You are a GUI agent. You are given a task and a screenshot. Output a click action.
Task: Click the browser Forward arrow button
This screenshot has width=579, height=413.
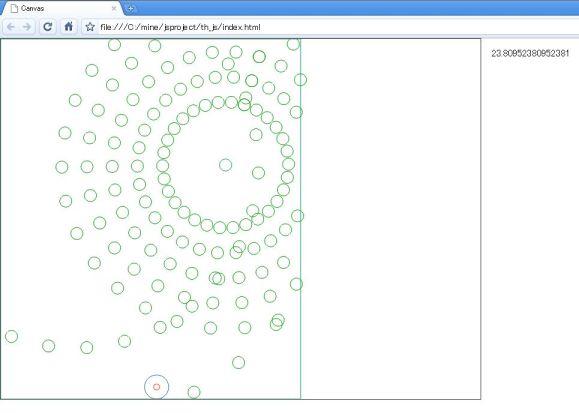coord(27,27)
